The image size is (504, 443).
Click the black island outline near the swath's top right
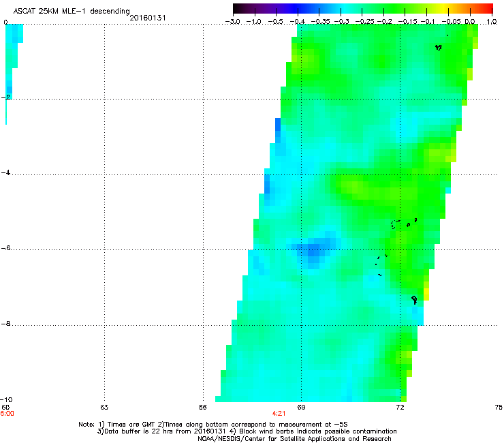[x=439, y=47]
